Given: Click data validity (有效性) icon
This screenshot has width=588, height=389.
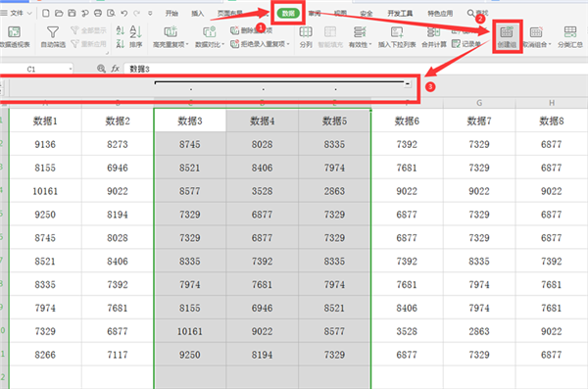Looking at the screenshot, I should coord(360,32).
